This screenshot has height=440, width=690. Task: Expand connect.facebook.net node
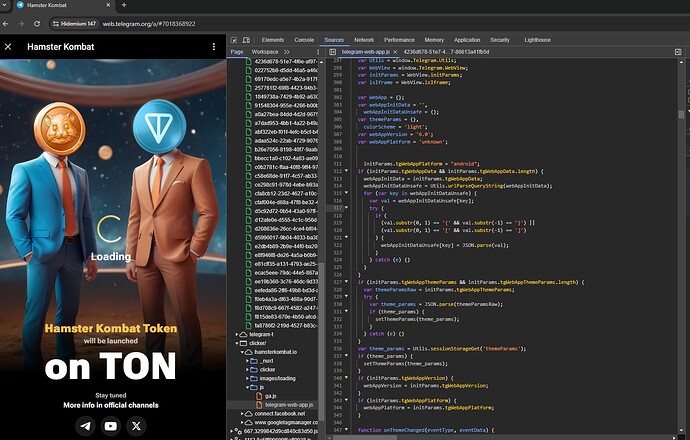click(x=242, y=414)
